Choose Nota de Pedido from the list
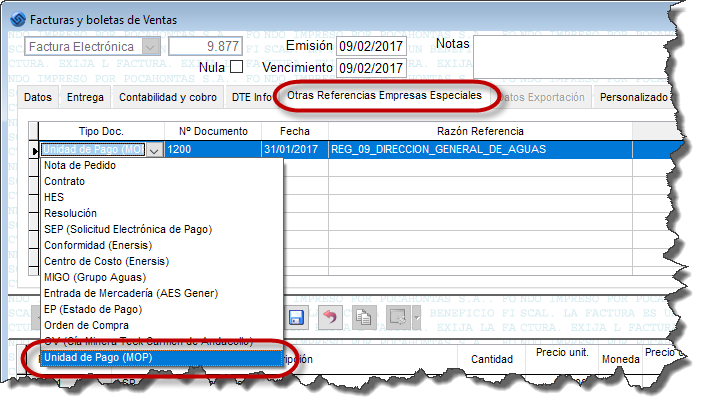Viewport: 711px width, 412px height. (162, 165)
